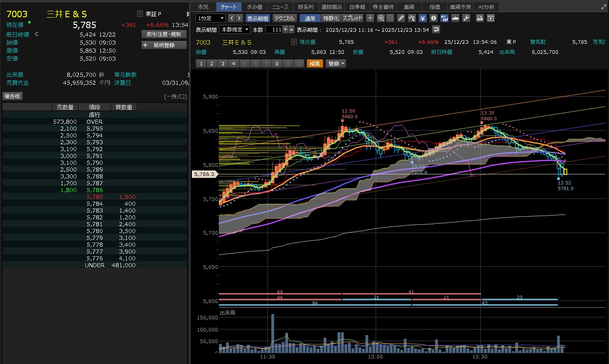Click the yen price display icon
The height and width of the screenshot is (364, 609).
(422, 18)
